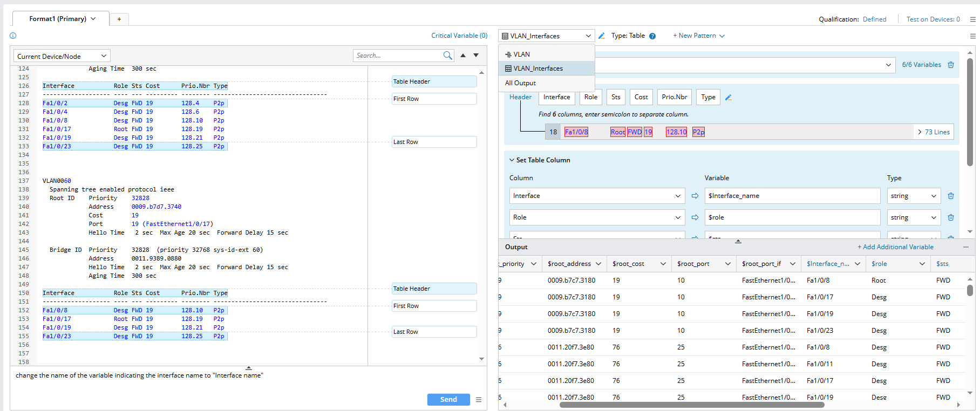Collapse the Set Table Column section

pos(512,160)
